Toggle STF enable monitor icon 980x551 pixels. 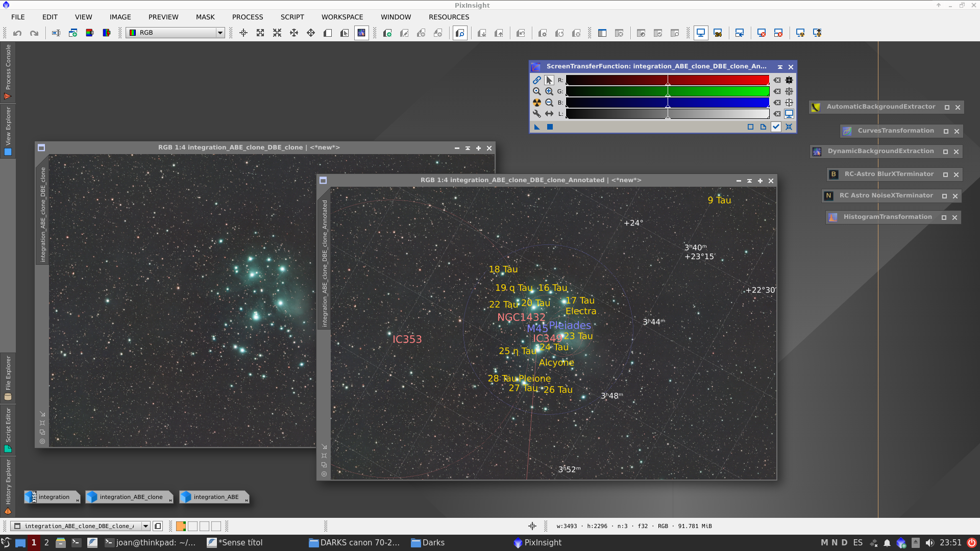(789, 114)
